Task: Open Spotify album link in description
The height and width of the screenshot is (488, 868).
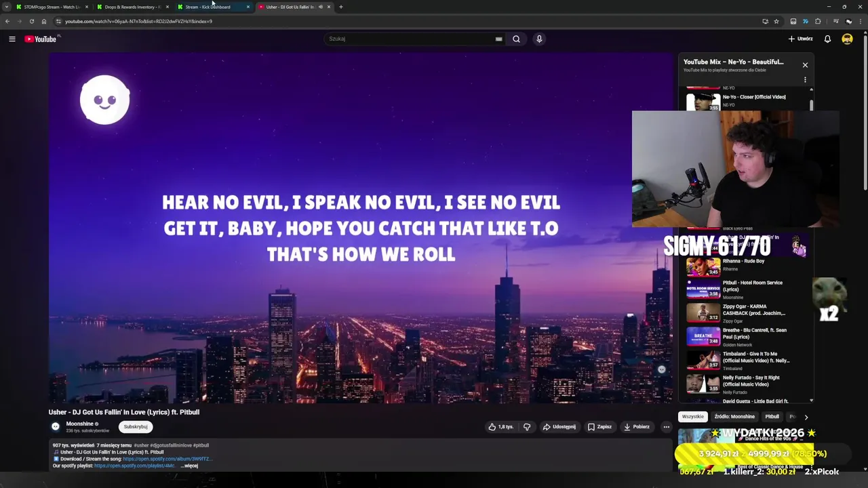Action: click(167, 459)
